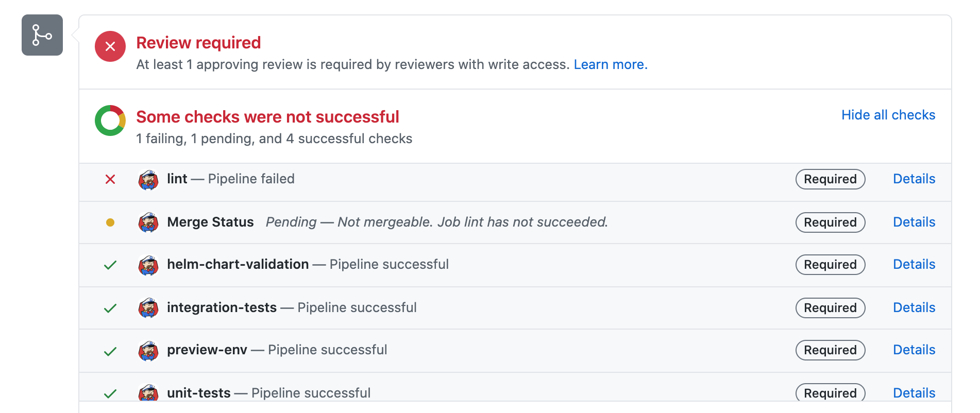Click the Required badge on lint row
Viewport: 980px width, 413px height.
pos(830,179)
